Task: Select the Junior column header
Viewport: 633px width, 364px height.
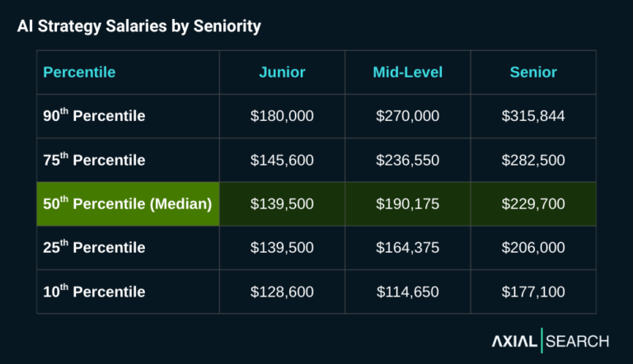Action: (x=282, y=72)
